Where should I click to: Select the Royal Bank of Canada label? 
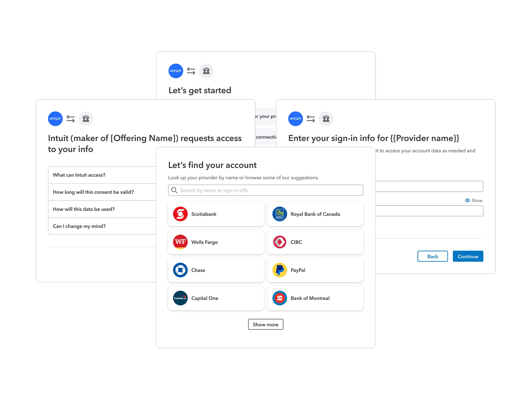pyautogui.click(x=315, y=214)
